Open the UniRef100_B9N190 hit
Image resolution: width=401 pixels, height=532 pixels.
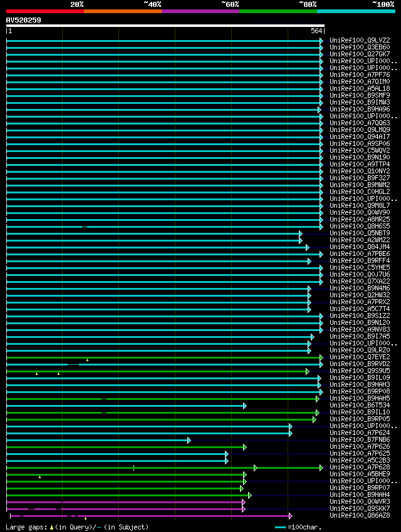point(360,157)
